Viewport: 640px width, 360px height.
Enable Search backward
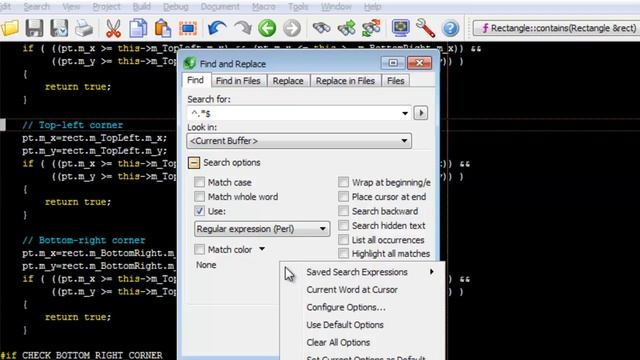(343, 211)
